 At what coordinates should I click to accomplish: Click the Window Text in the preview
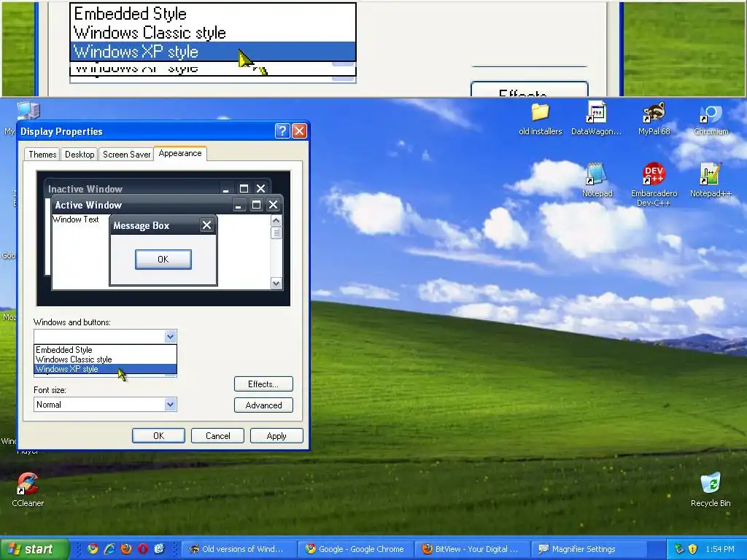pyautogui.click(x=76, y=219)
